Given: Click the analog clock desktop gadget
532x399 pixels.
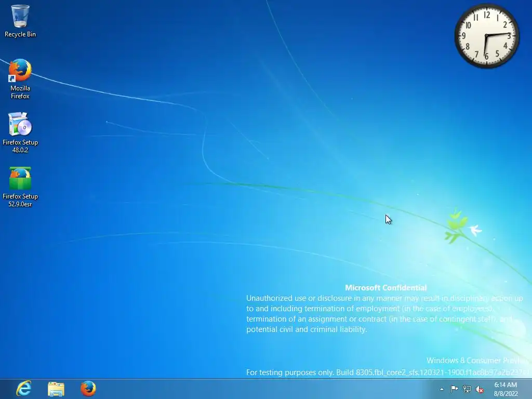Looking at the screenshot, I should pyautogui.click(x=486, y=35).
